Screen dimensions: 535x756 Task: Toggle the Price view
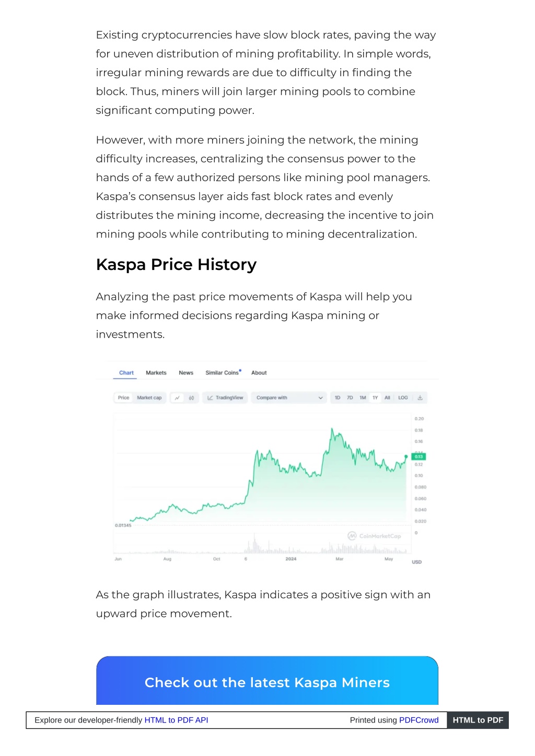123,398
